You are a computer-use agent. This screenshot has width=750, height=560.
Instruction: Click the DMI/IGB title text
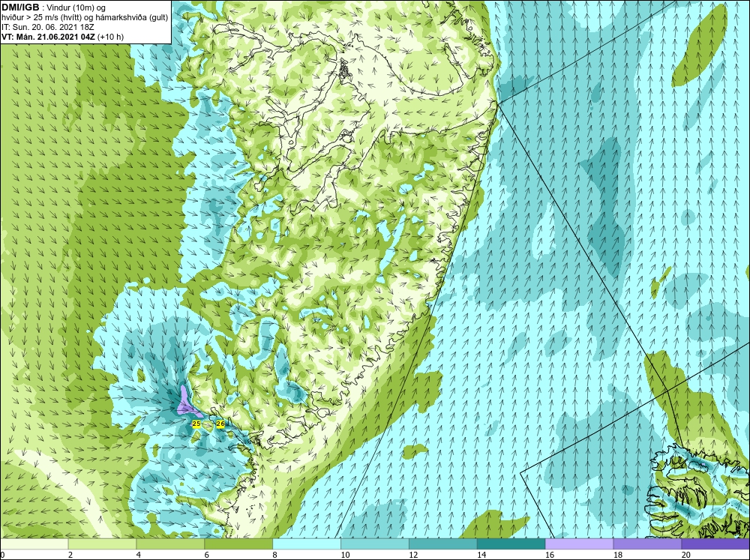tap(20, 7)
